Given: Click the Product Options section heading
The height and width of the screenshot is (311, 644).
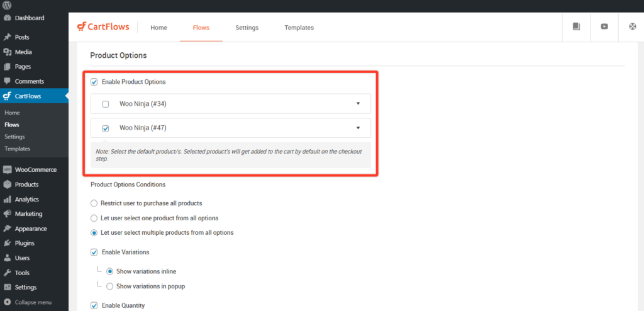Looking at the screenshot, I should click(x=118, y=55).
